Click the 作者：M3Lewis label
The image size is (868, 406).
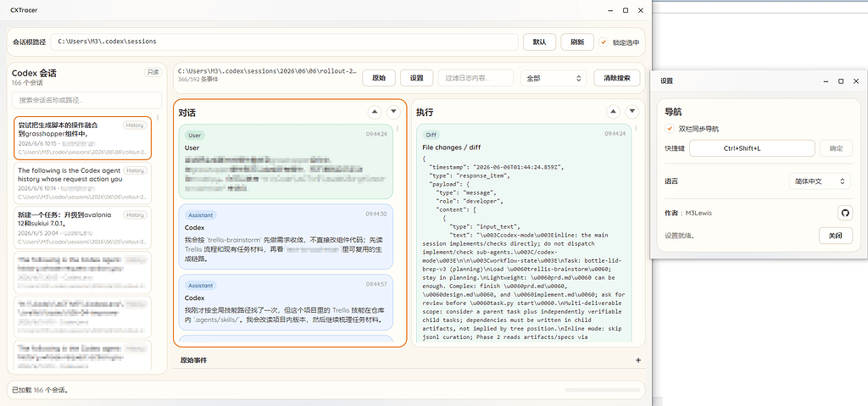click(x=688, y=213)
